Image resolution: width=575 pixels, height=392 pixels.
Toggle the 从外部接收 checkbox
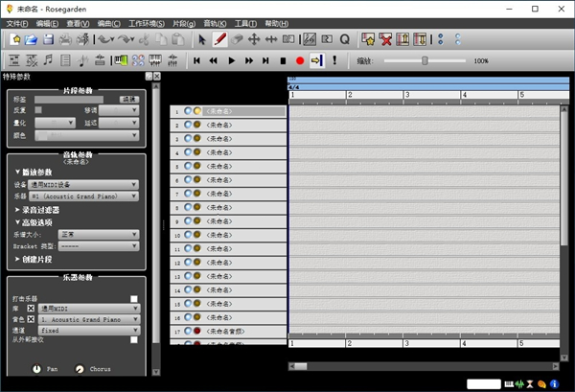pyautogui.click(x=134, y=339)
